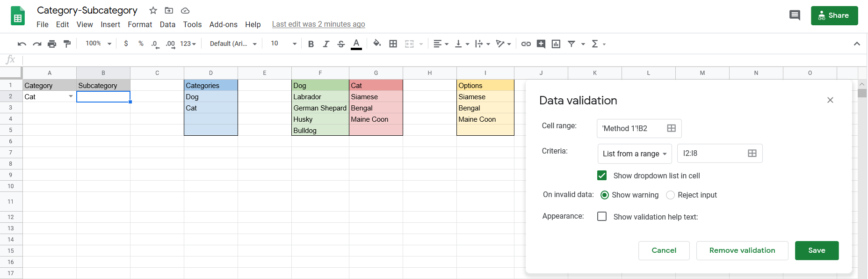Select the Reject input option
The width and height of the screenshot is (868, 279).
coord(670,195)
